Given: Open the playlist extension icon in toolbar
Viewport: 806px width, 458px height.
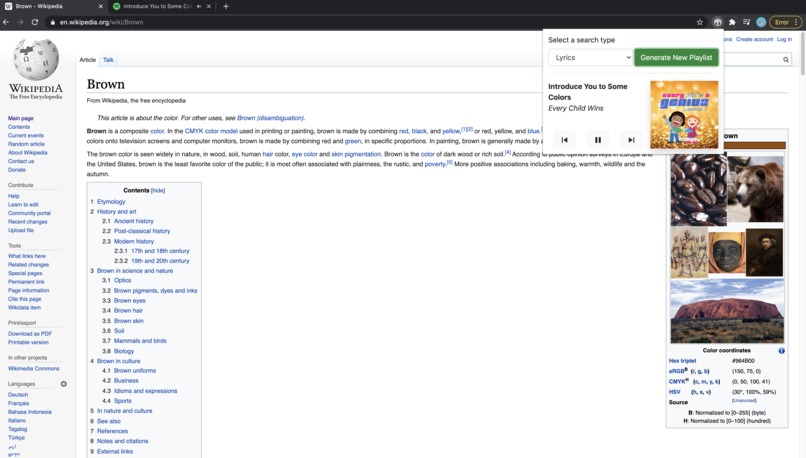Looking at the screenshot, I should coord(717,22).
